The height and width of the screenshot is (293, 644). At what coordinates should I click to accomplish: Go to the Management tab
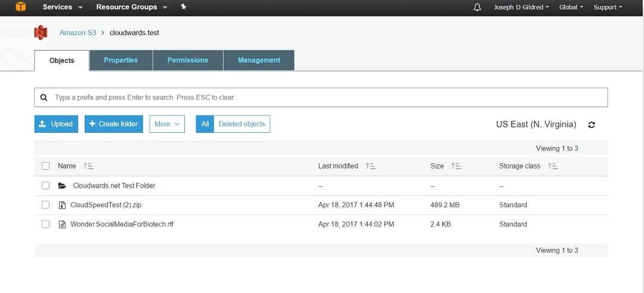coord(259,60)
